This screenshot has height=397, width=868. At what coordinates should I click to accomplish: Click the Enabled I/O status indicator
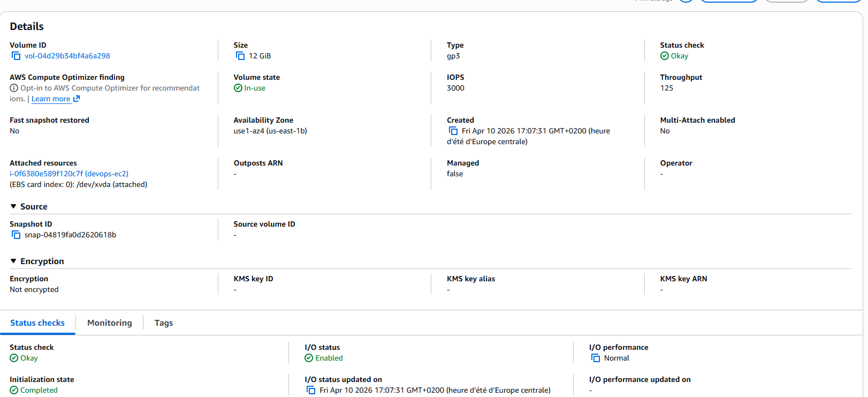[324, 358]
